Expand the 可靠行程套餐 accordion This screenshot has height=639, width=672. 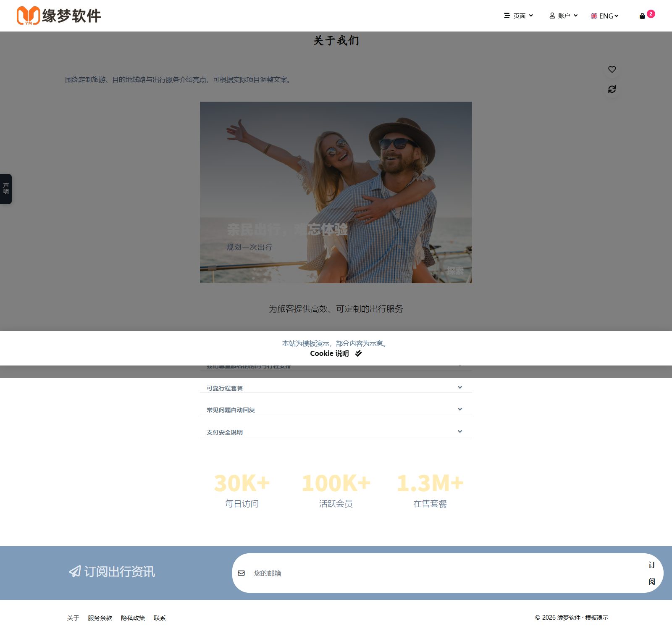pyautogui.click(x=336, y=387)
